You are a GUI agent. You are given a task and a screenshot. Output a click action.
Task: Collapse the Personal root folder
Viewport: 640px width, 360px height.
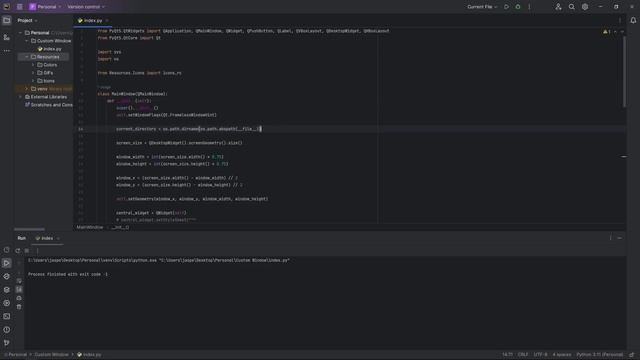click(20, 33)
